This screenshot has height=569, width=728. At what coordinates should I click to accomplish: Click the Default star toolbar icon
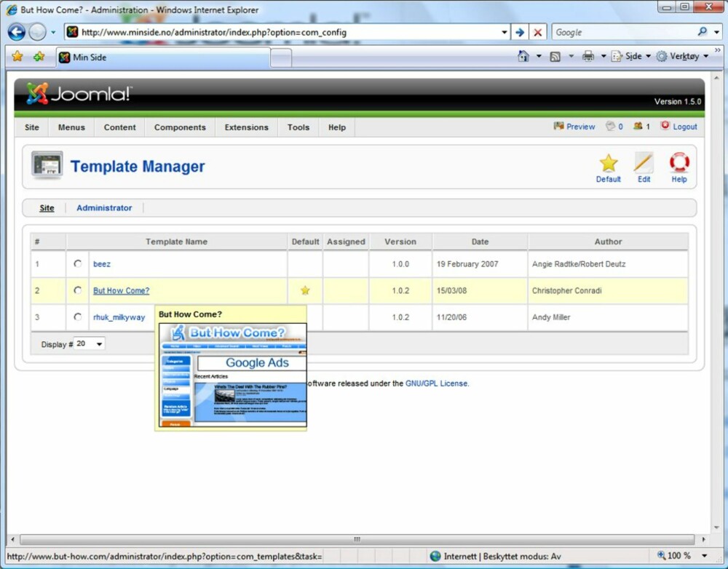tap(608, 163)
